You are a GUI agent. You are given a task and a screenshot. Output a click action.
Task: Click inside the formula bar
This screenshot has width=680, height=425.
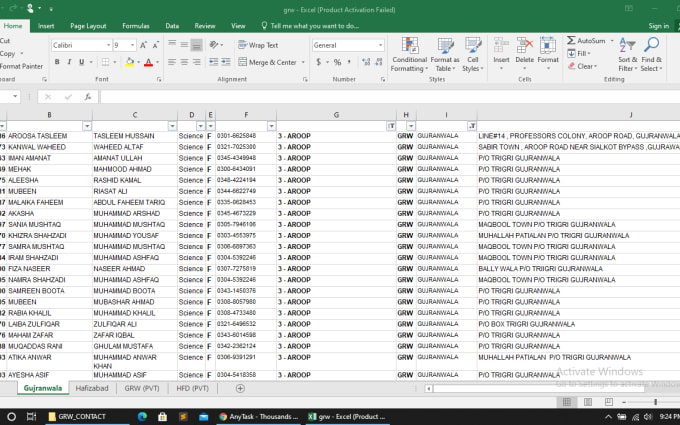point(389,97)
